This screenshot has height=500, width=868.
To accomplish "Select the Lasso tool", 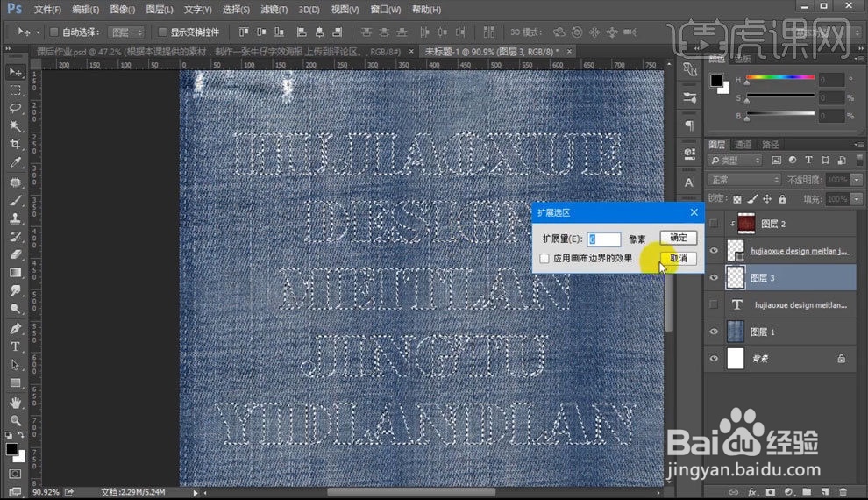I will [x=16, y=109].
